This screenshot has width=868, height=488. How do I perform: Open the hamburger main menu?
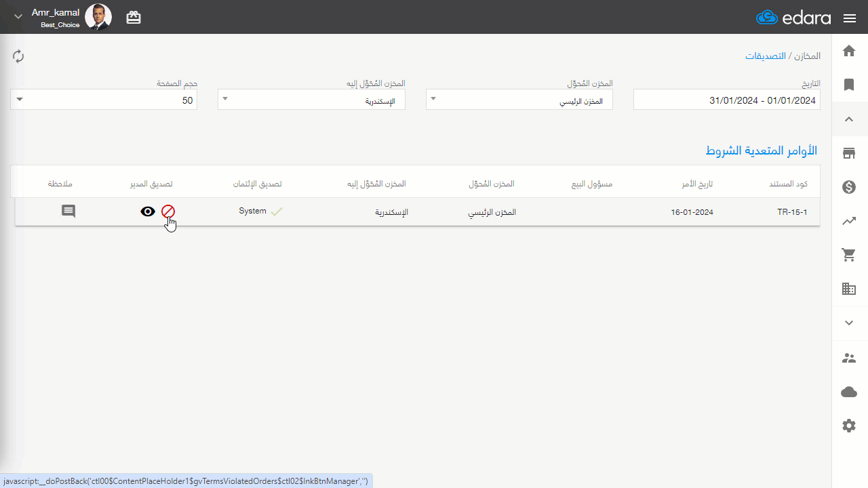[x=850, y=18]
